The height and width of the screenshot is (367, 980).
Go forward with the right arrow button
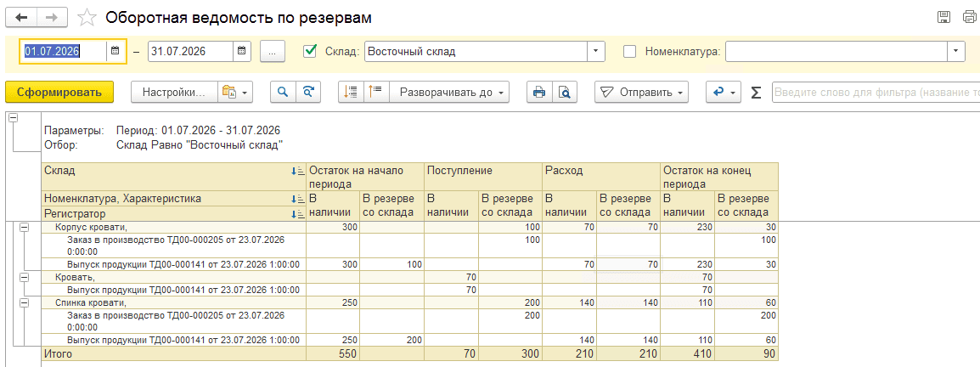click(52, 17)
